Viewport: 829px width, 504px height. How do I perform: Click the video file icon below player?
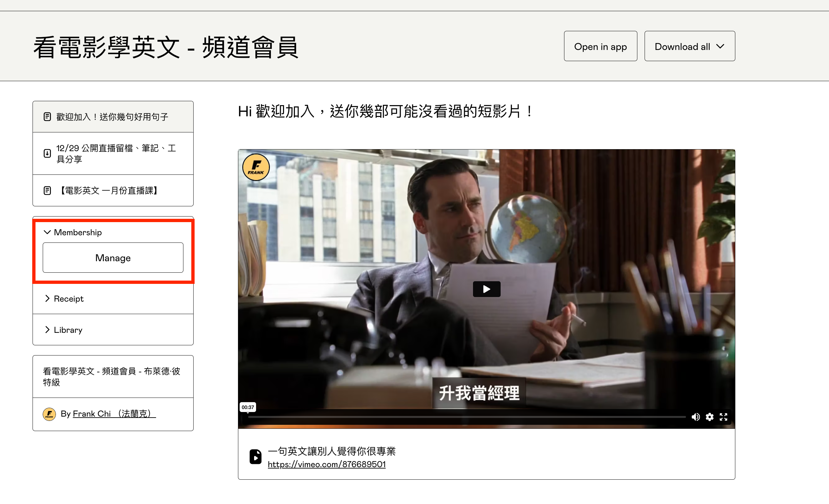click(255, 457)
